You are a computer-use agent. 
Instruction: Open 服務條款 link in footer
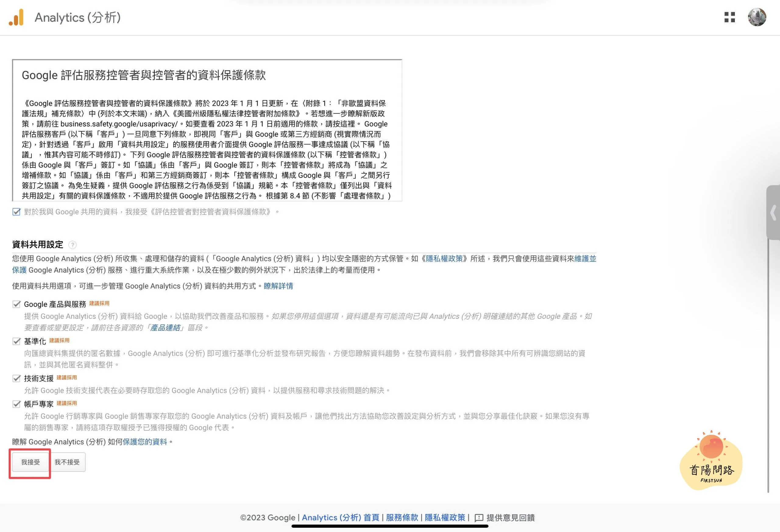402,518
